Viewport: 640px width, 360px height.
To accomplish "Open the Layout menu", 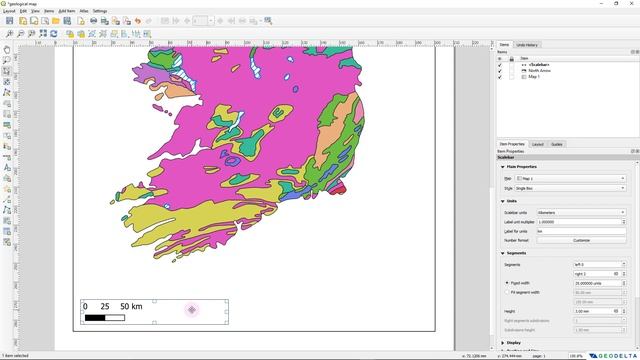I will tap(9, 11).
